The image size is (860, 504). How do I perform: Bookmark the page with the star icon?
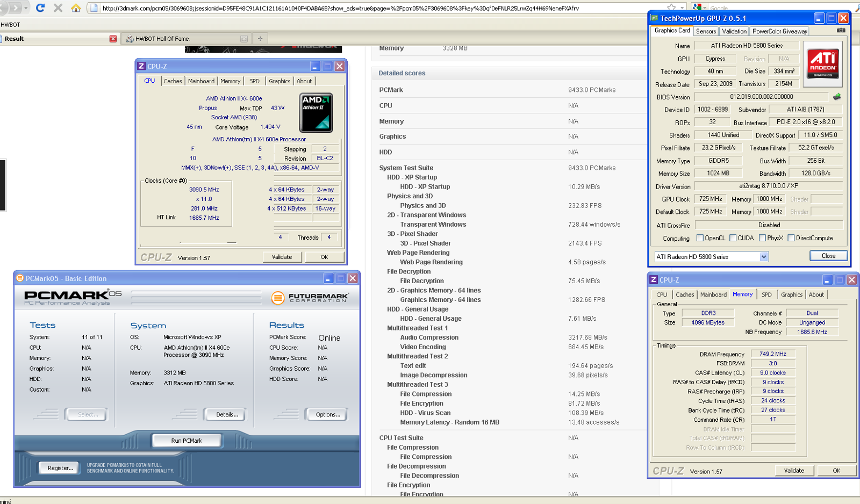point(671,8)
